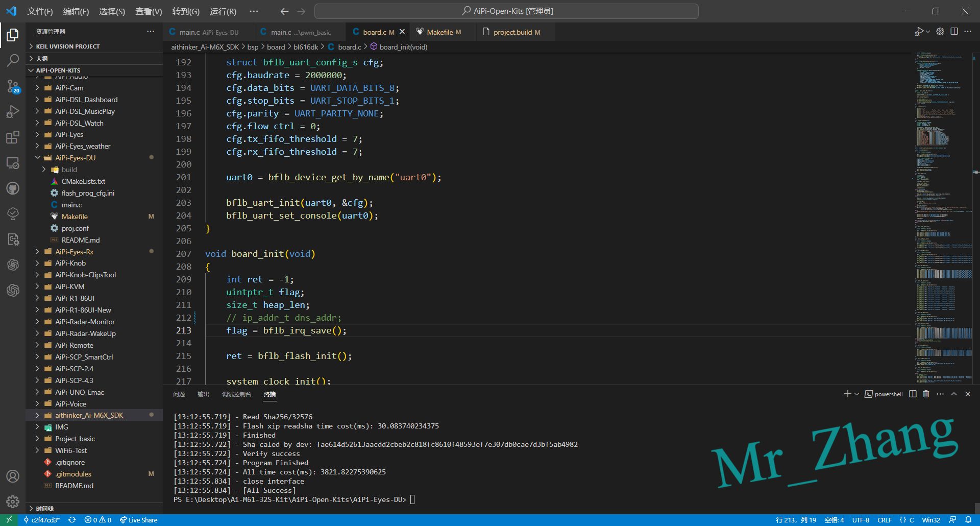Expand the aithinker_Ai-M6X_SDK folder
Image resolution: width=980 pixels, height=526 pixels.
coord(89,415)
